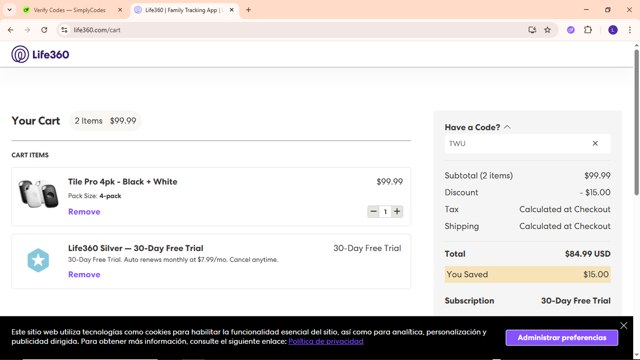Close the Life360 tab
The image size is (640, 360).
pos(231,10)
